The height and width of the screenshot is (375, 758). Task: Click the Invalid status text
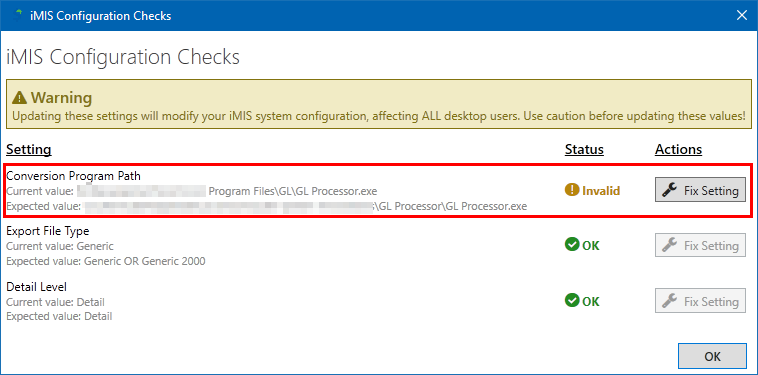pyautogui.click(x=601, y=190)
